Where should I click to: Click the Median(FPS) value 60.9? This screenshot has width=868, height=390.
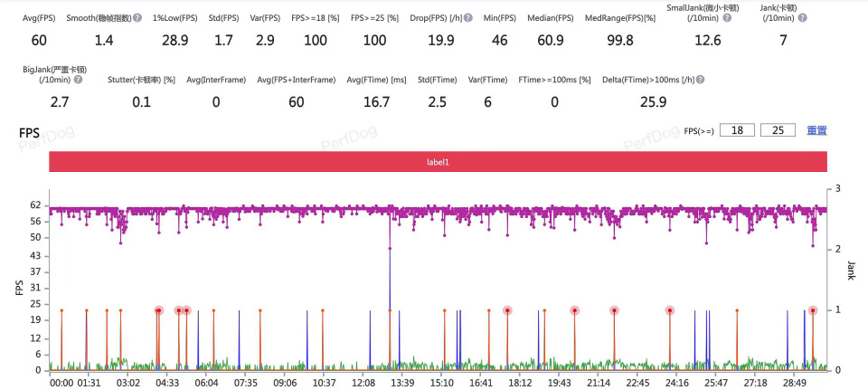click(551, 41)
